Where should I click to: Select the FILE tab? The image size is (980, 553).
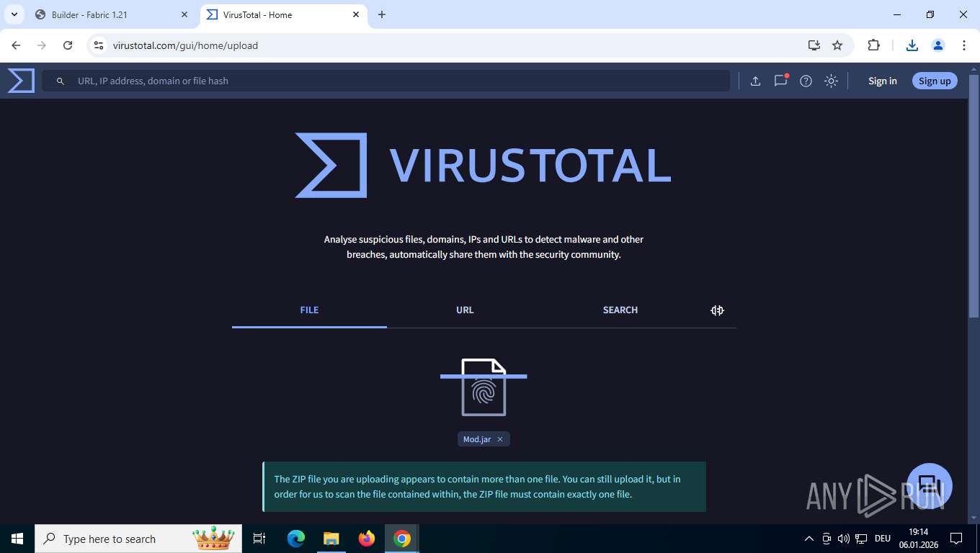point(309,310)
